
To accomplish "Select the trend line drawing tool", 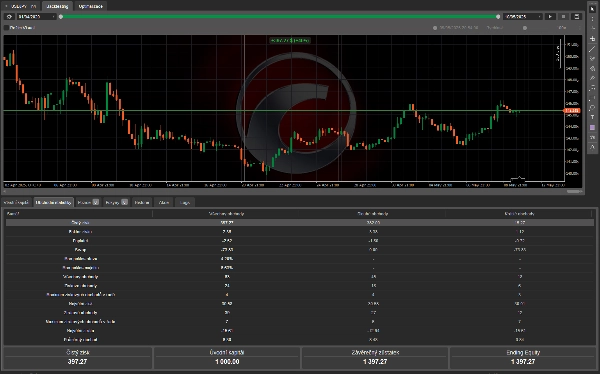I will point(592,49).
